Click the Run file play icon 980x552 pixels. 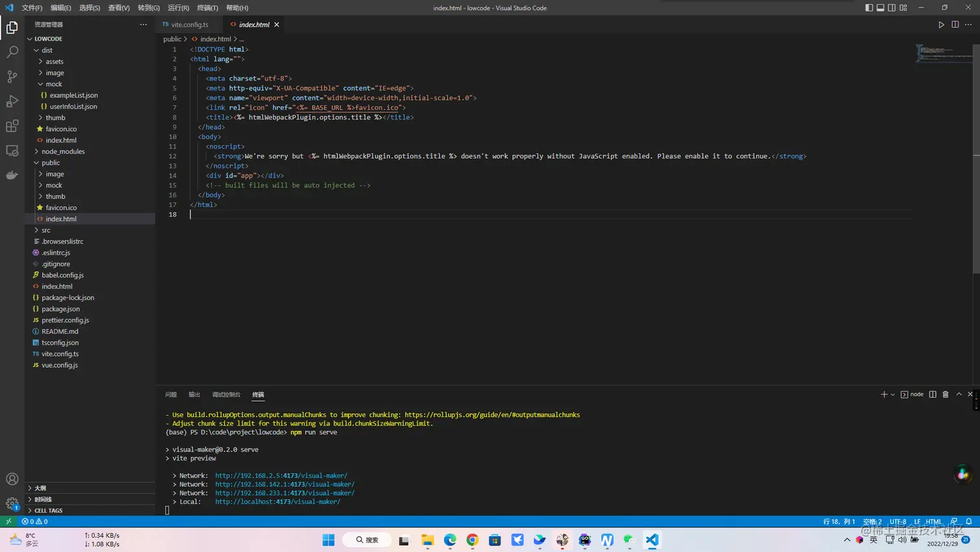[941, 25]
